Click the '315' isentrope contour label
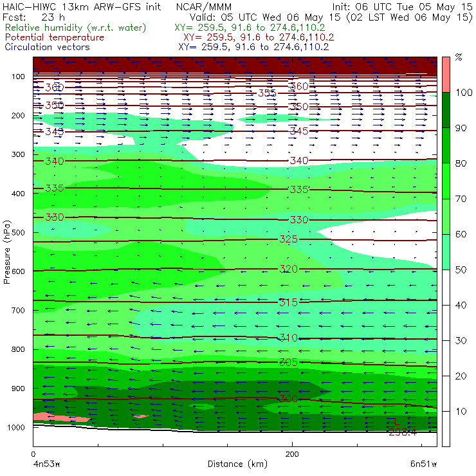The image size is (476, 476). tap(288, 302)
